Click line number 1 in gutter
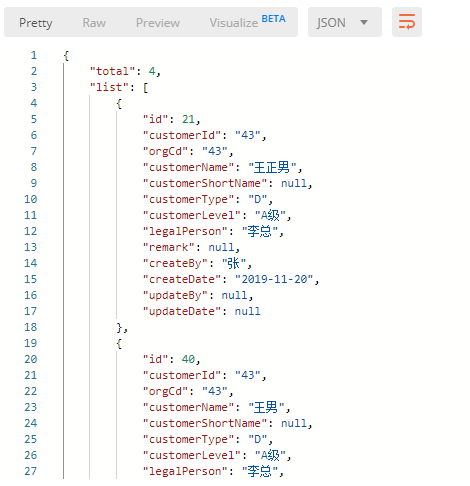470x486 pixels. [34, 55]
